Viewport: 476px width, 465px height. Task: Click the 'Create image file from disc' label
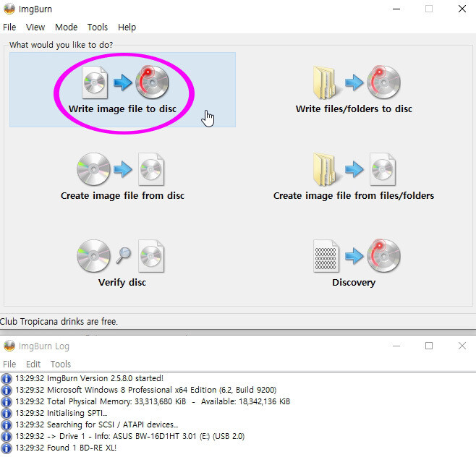[122, 196]
